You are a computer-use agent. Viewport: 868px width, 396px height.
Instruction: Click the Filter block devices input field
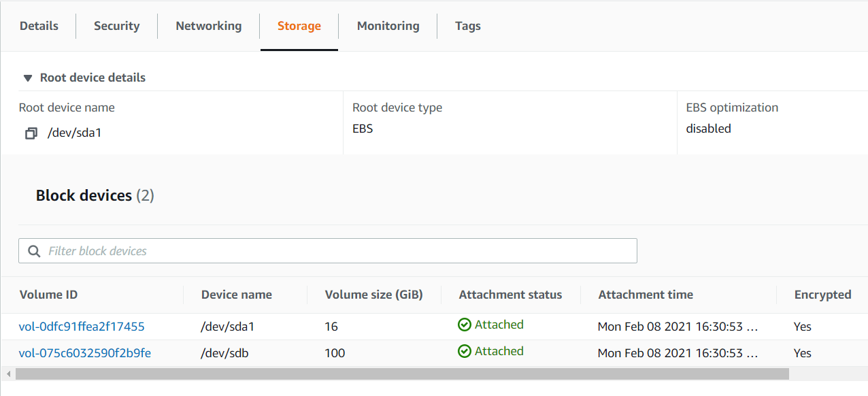pos(272,250)
